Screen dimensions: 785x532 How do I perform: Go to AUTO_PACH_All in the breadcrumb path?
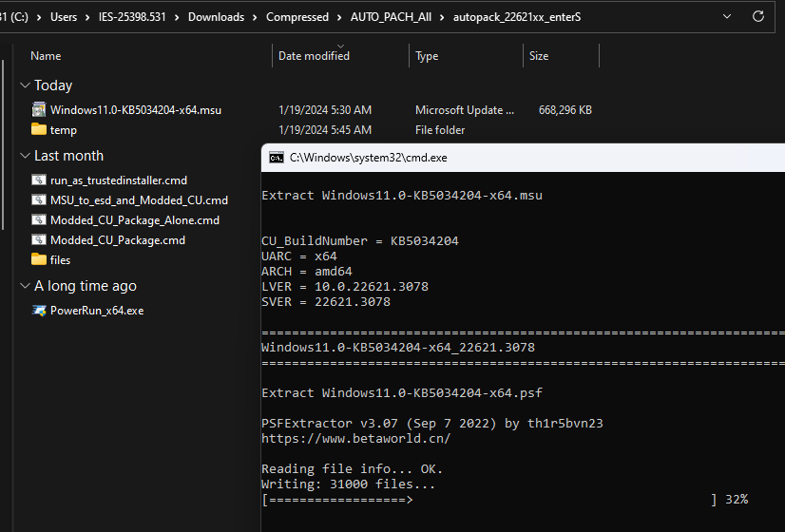(391, 17)
